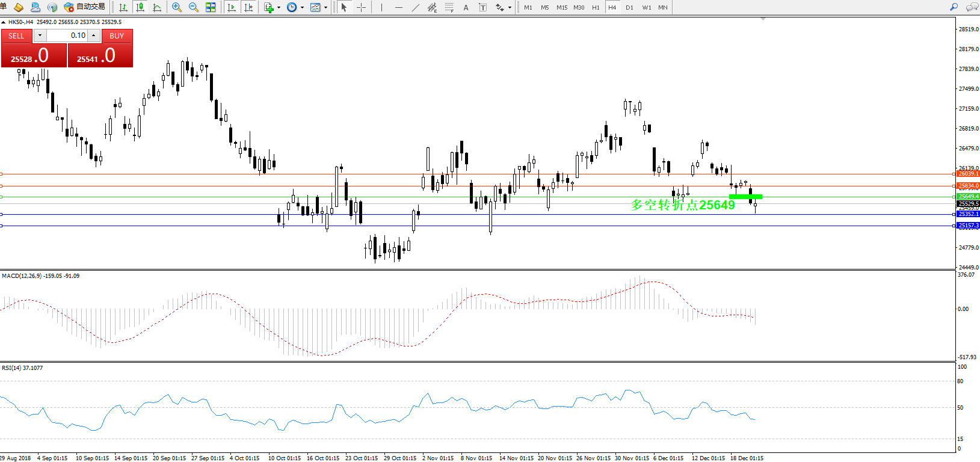Tile chart windows with grid icon
Screen dimensions: 980x462
point(211,7)
